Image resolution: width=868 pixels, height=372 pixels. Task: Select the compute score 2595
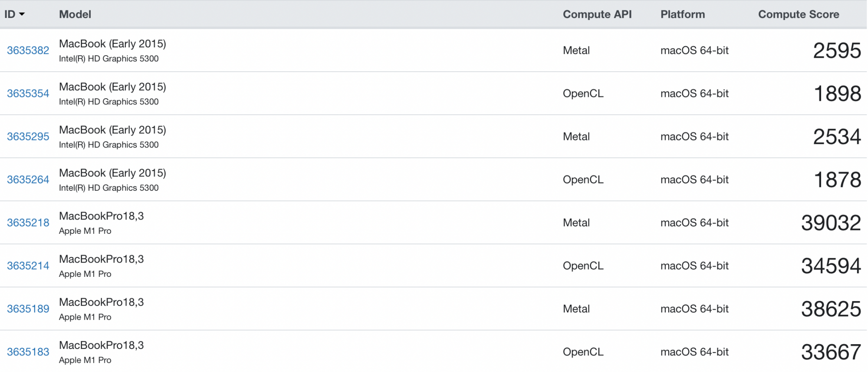[837, 51]
